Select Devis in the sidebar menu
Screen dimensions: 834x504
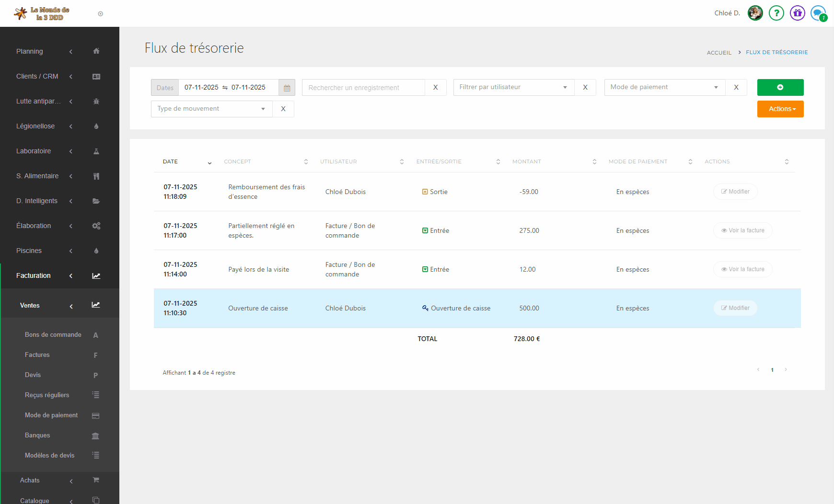point(33,375)
